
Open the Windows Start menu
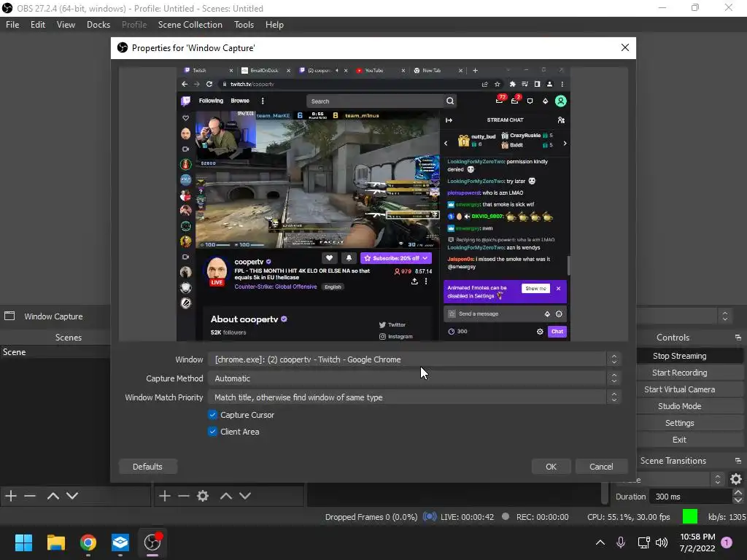(23, 542)
